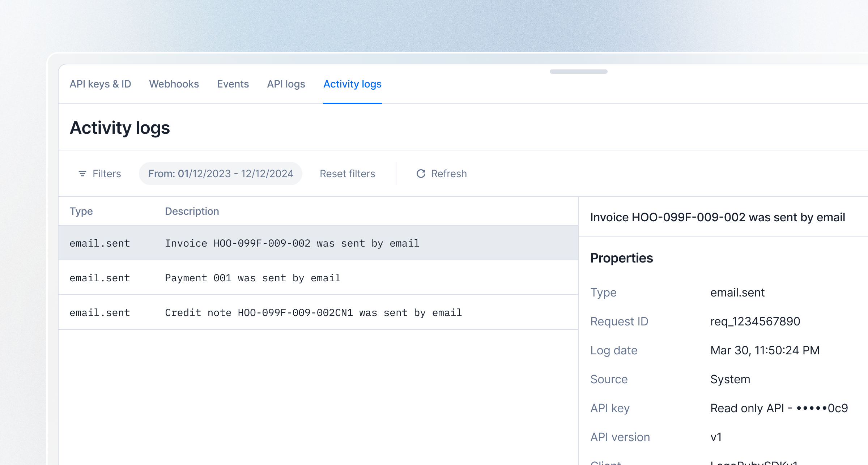Open the Credit note HOO-099F-009-002CN1 log row
The height and width of the screenshot is (465, 868).
[x=313, y=313]
